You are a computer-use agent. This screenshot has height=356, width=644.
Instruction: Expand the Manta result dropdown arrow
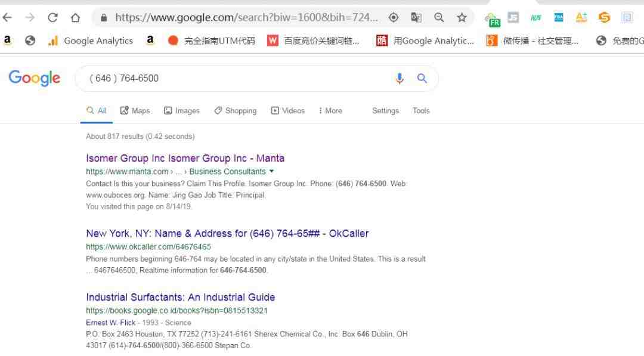(x=271, y=171)
